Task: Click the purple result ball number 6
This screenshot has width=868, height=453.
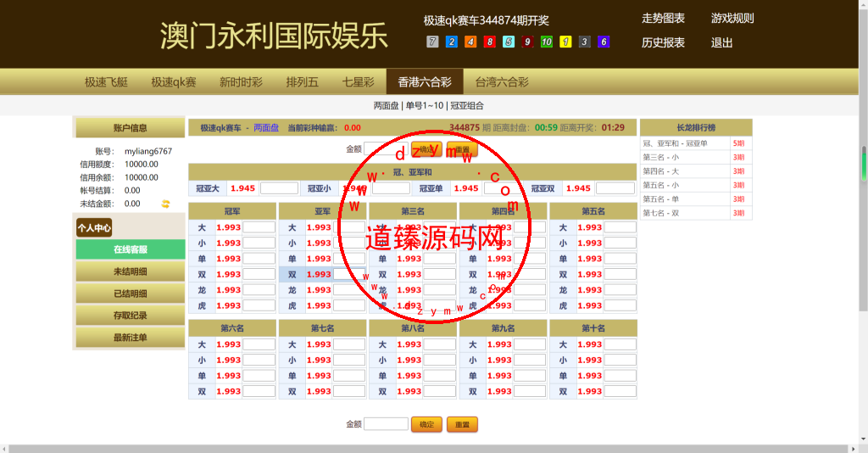Action: (604, 42)
